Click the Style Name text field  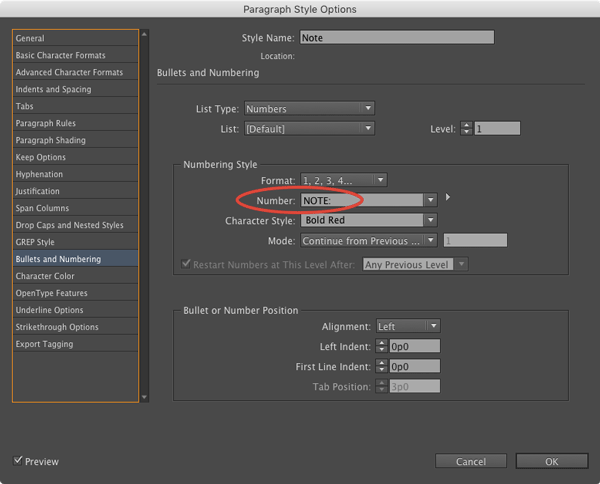[x=396, y=38]
